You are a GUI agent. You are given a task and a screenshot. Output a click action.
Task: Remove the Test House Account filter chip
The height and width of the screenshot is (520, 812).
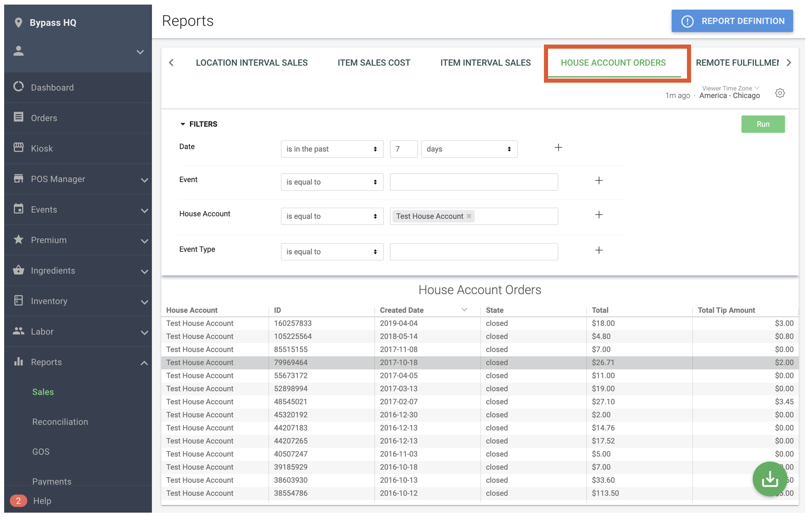point(469,216)
